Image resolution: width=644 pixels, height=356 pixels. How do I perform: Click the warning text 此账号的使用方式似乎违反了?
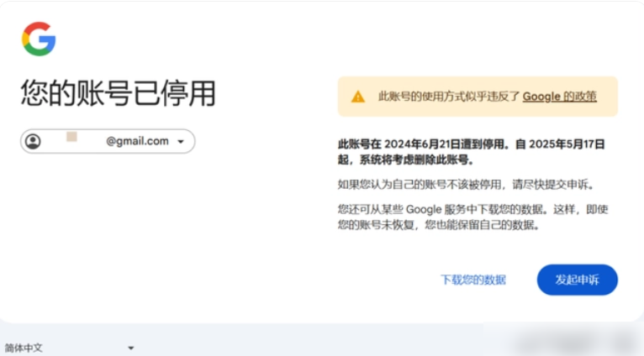click(x=449, y=97)
